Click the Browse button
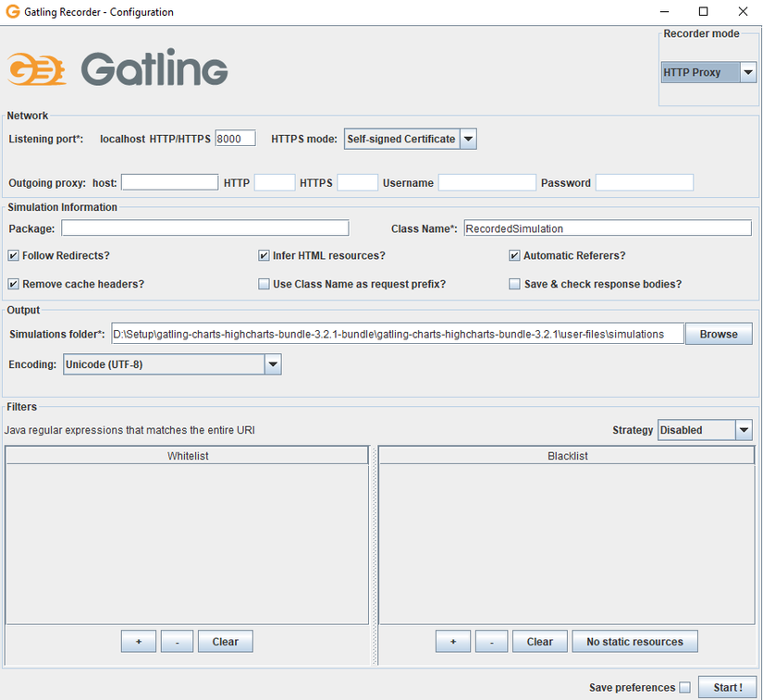 (719, 334)
